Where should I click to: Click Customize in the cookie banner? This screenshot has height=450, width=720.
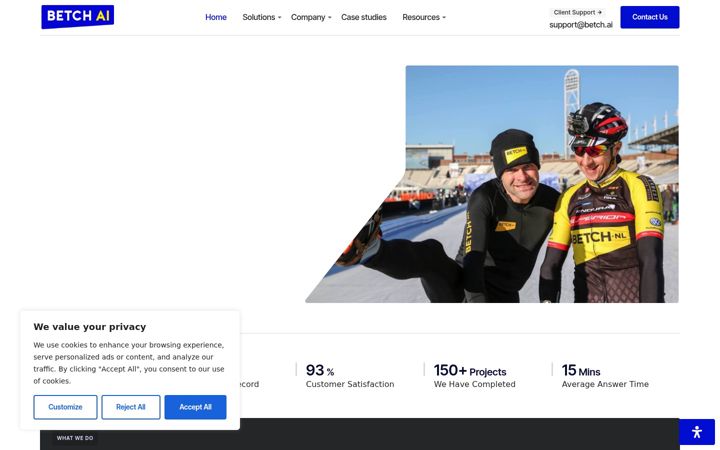[x=65, y=407]
